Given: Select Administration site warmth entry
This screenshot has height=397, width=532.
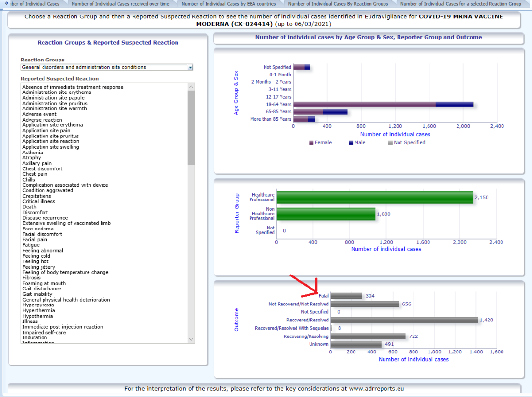Looking at the screenshot, I should [54, 108].
